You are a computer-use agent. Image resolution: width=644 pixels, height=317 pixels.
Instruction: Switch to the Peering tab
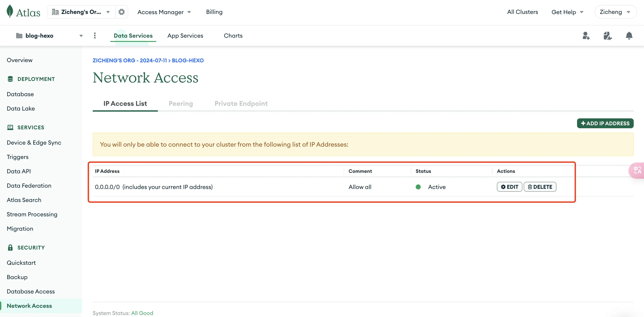181,104
